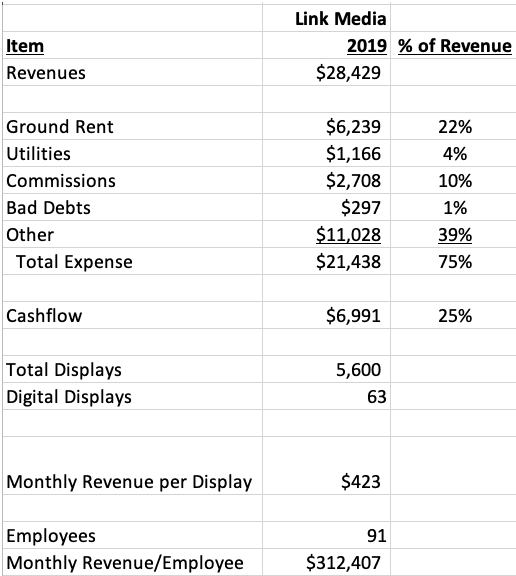Select the Cashflow 25% cell
This screenshot has height=576, width=516.
[x=454, y=315]
